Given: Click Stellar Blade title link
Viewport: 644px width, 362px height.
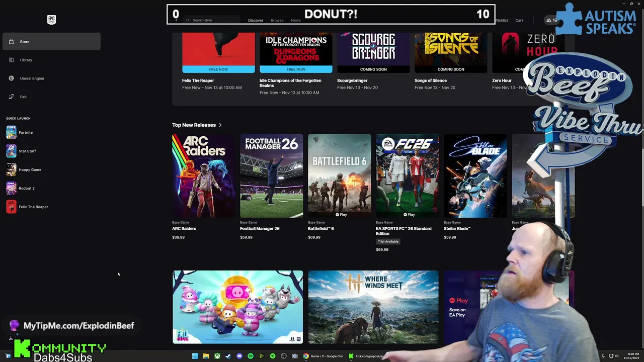Looking at the screenshot, I should pos(457,228).
